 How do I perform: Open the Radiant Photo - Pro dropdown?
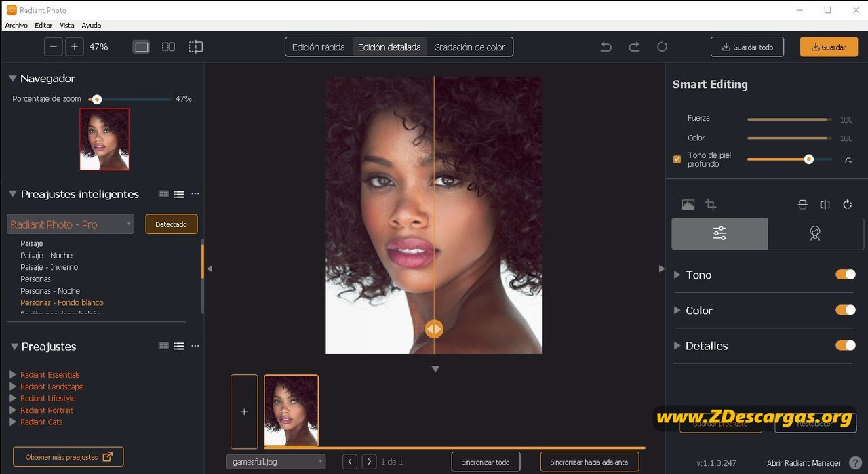click(71, 224)
